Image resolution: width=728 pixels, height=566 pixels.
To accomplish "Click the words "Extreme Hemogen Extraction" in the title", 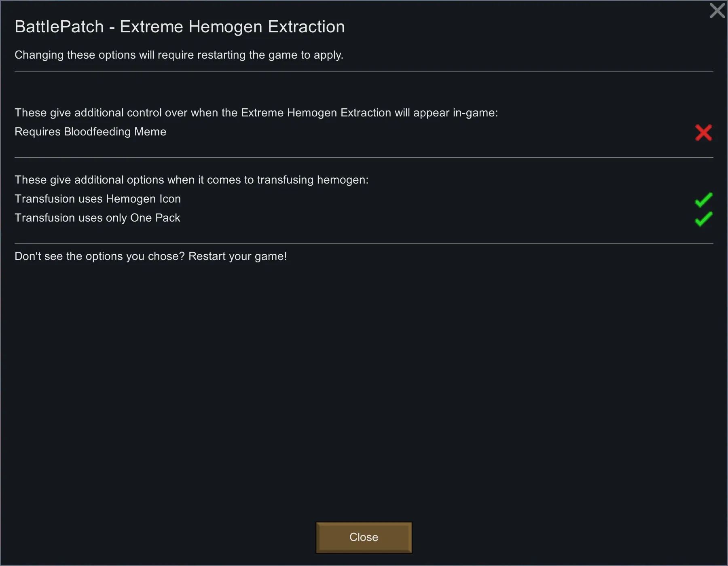I will click(x=232, y=27).
